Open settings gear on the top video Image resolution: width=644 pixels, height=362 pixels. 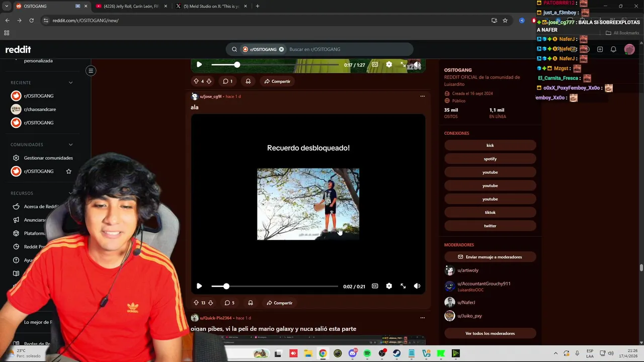pyautogui.click(x=389, y=65)
